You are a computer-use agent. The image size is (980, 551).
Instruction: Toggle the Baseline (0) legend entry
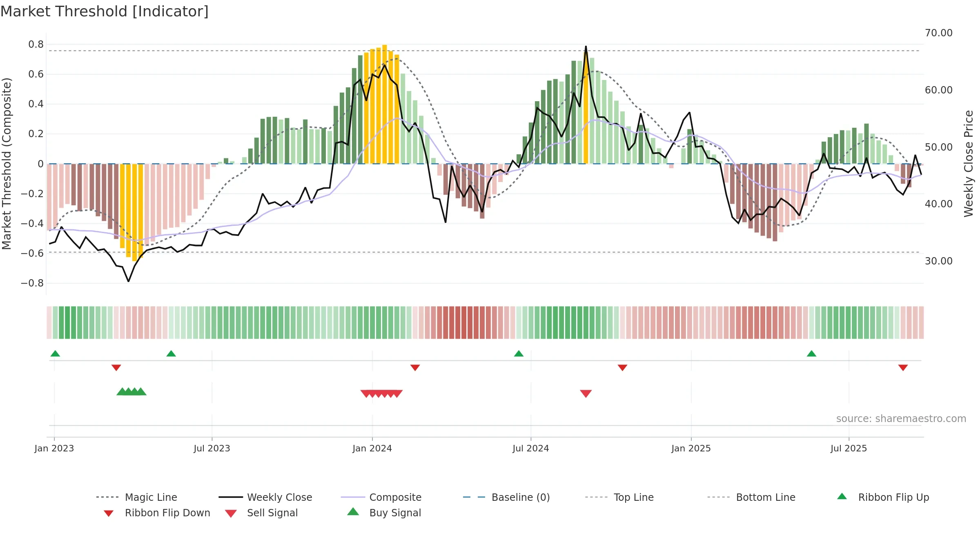coord(506,497)
